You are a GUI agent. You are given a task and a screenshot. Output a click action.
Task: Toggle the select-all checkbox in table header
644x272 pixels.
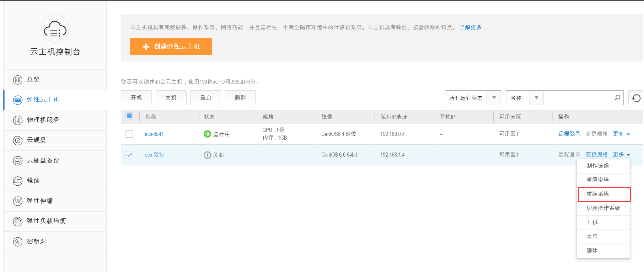tap(129, 116)
